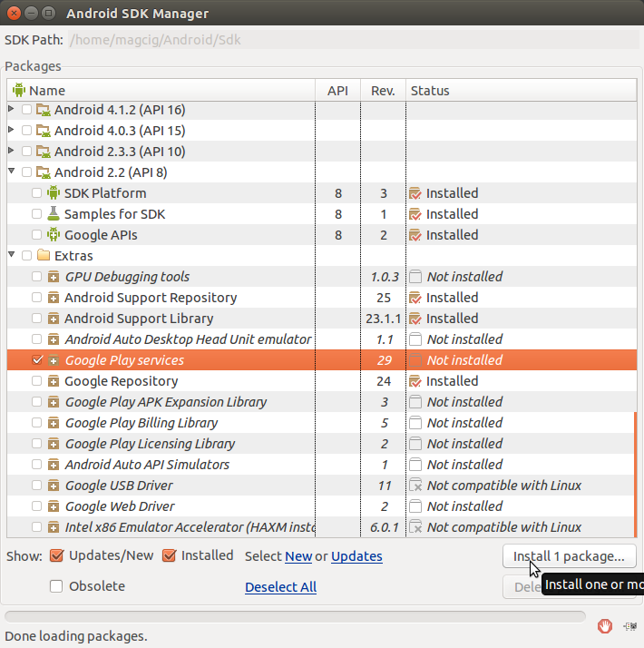Expand the Android 4.1.2 (API 16) node

11,109
